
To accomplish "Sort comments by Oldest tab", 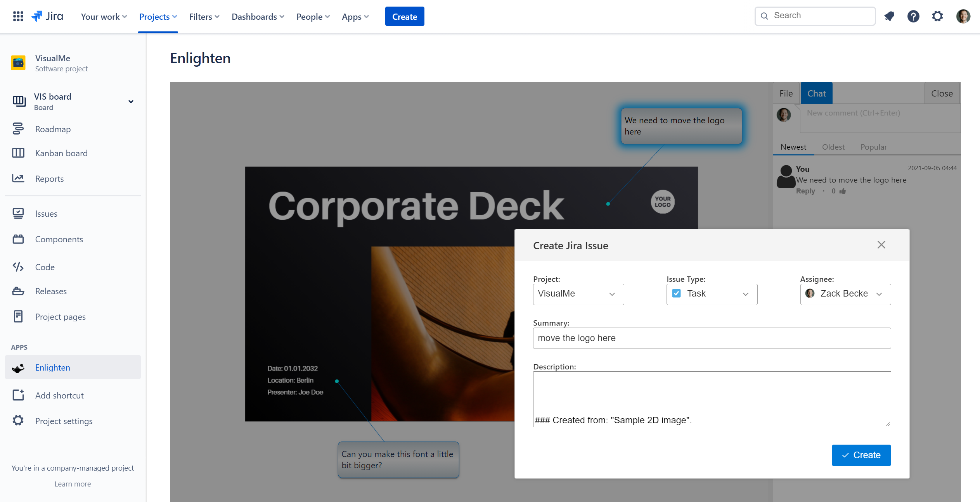I will [833, 147].
